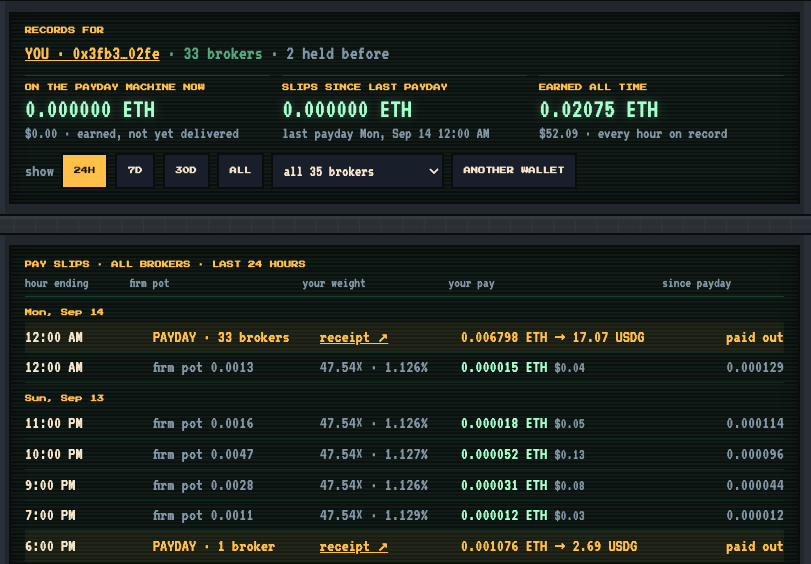The image size is (811, 564).
Task: Click $0.00 earned, not yet delivered text
Action: 132,134
